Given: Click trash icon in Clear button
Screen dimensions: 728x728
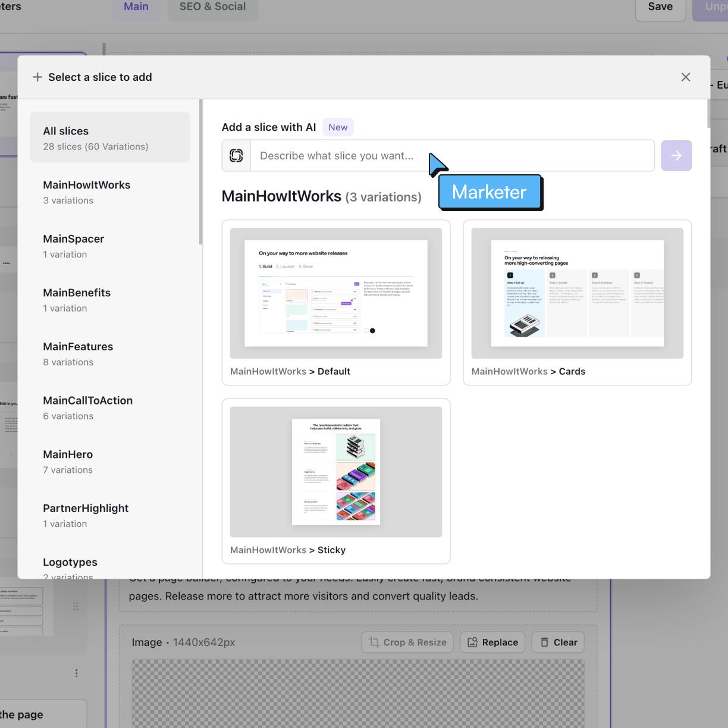Looking at the screenshot, I should coord(544,642).
